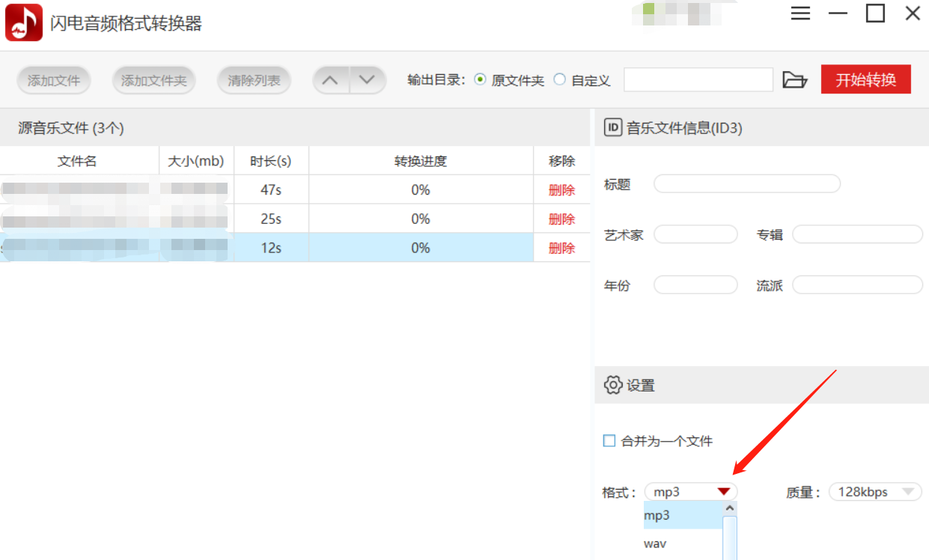Click scroll-up arrow of format list

(730, 508)
